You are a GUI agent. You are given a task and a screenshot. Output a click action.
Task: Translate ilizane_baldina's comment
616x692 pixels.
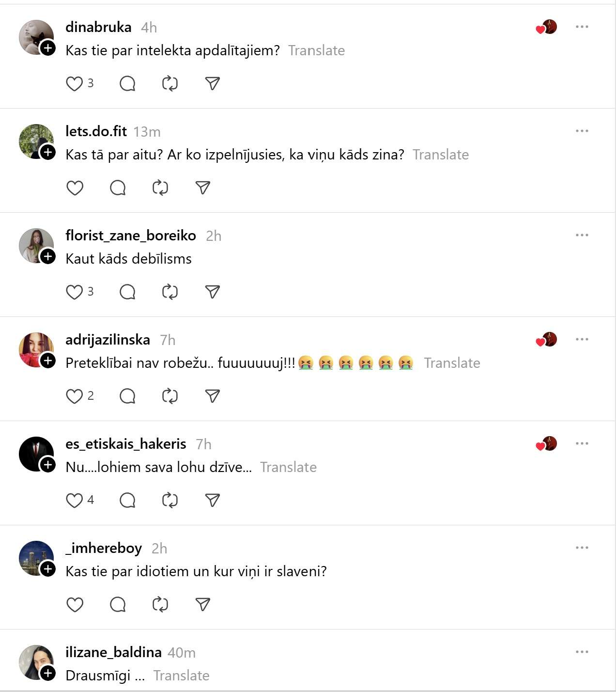coord(181,676)
